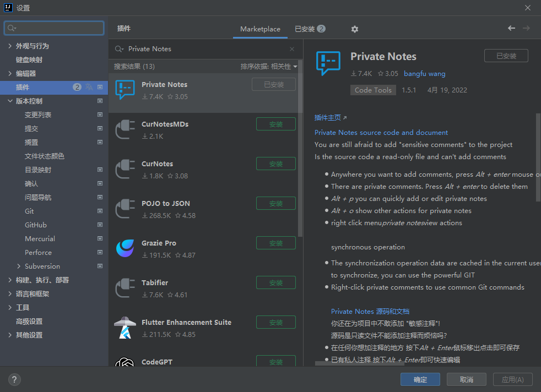
Task: Click the Code Tools category tag
Action: point(373,90)
